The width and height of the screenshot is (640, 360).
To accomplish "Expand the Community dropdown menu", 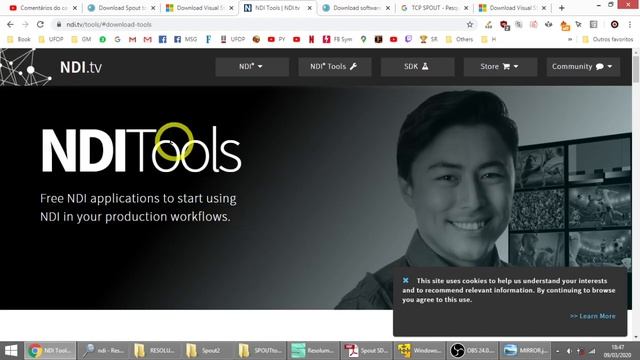I will coord(583,67).
